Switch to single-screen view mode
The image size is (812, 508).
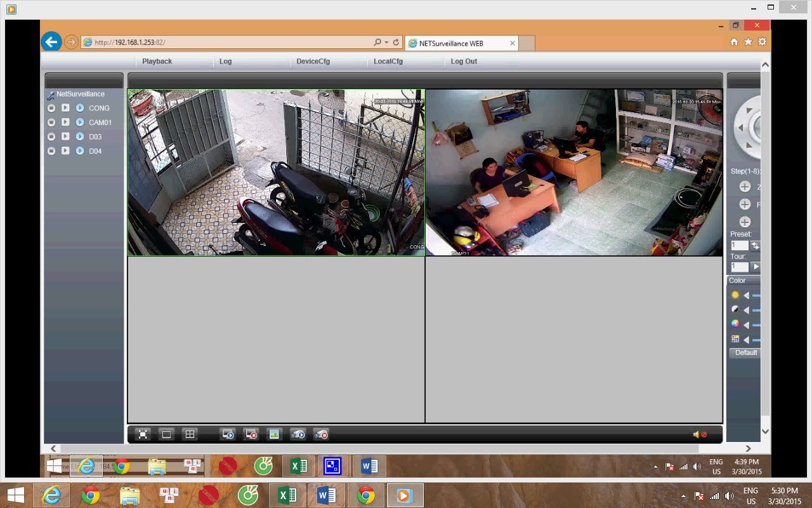[166, 434]
